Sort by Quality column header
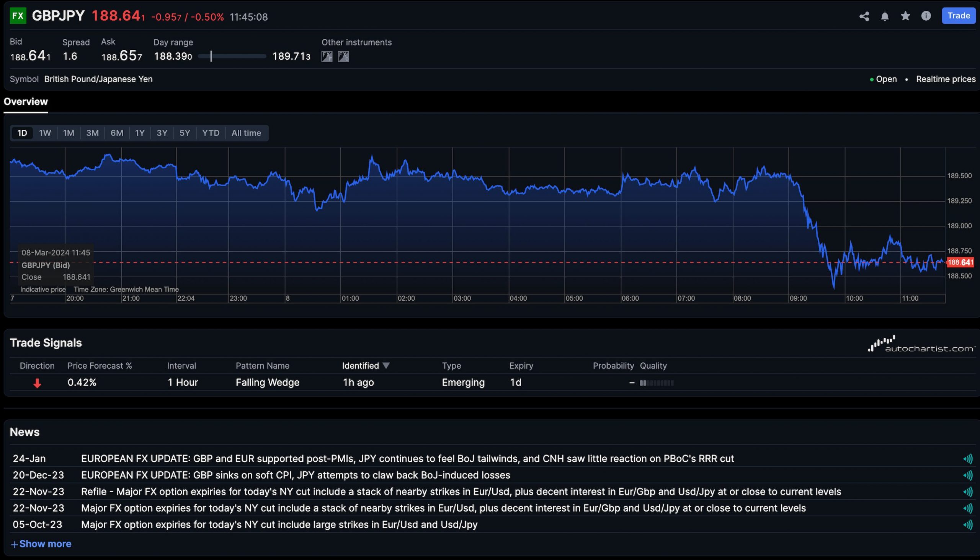Viewport: 980px width, 560px height. [x=653, y=366]
